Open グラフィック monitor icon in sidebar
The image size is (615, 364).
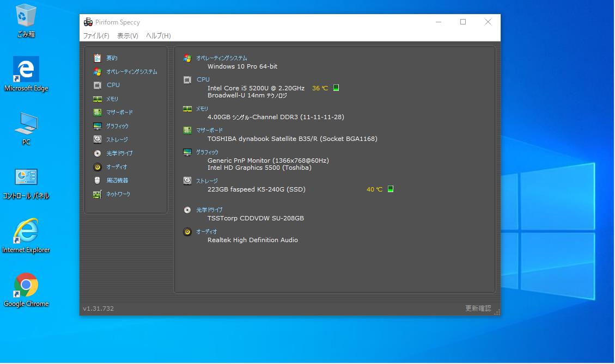click(98, 126)
